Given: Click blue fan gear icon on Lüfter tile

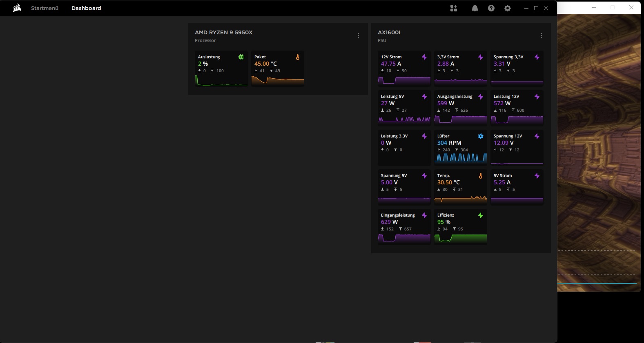Looking at the screenshot, I should pyautogui.click(x=481, y=136).
